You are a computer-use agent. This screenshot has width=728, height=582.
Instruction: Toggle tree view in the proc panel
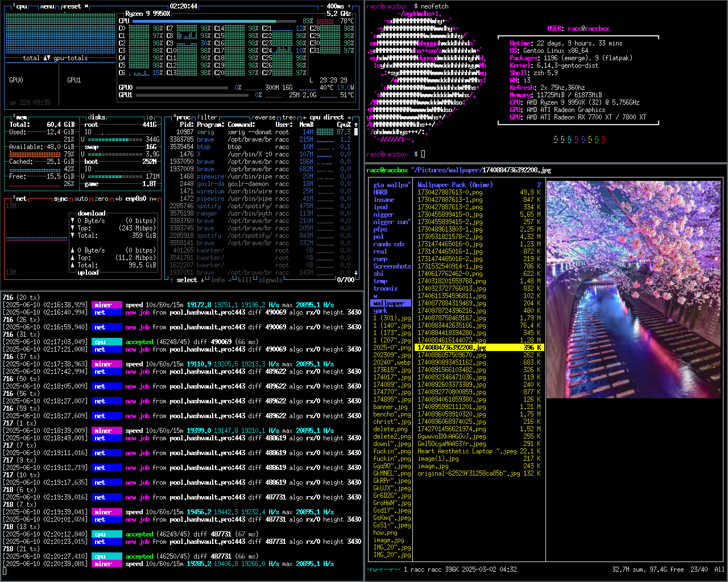[x=289, y=118]
